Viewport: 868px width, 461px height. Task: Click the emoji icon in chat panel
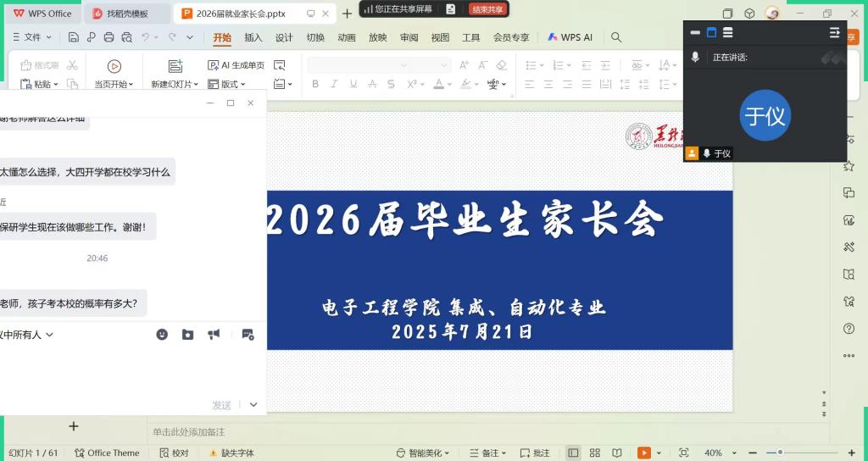162,335
